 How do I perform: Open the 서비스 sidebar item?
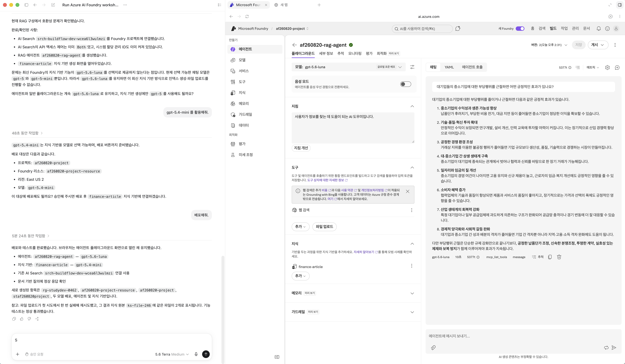pyautogui.click(x=255, y=71)
